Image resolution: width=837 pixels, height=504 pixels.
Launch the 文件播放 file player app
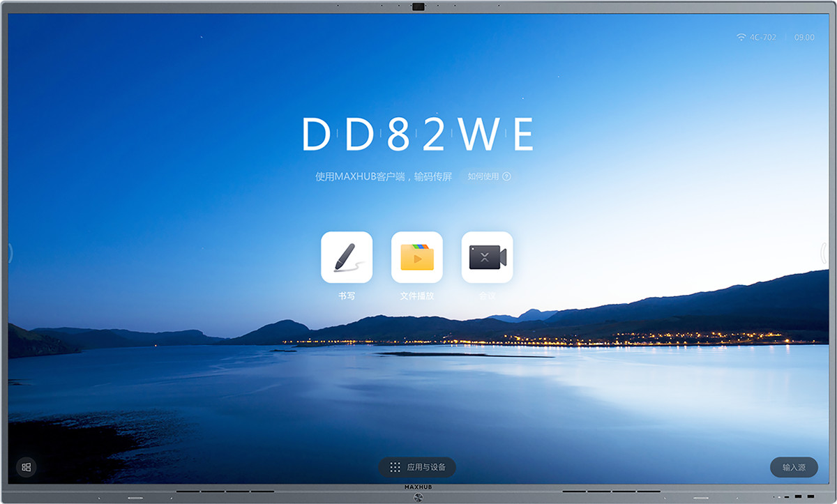[417, 257]
